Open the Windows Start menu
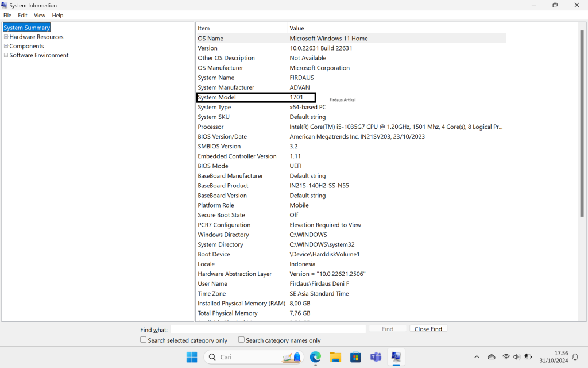Screen dimensions: 588x368 192,357
